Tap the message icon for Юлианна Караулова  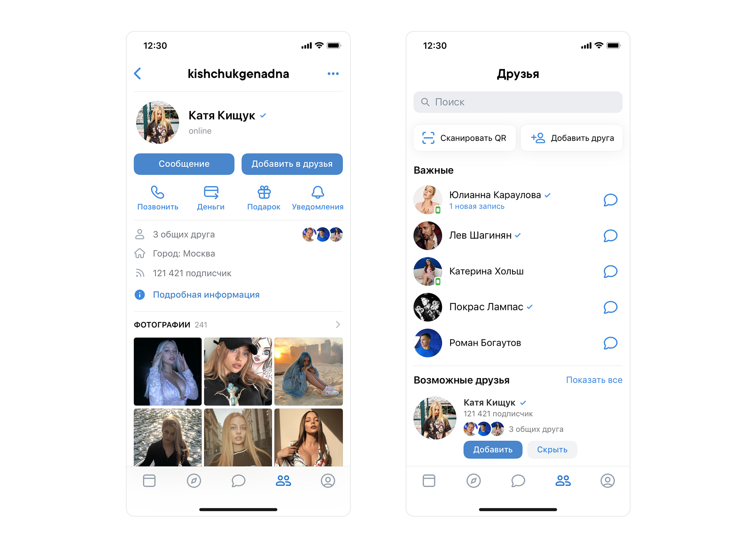(610, 197)
